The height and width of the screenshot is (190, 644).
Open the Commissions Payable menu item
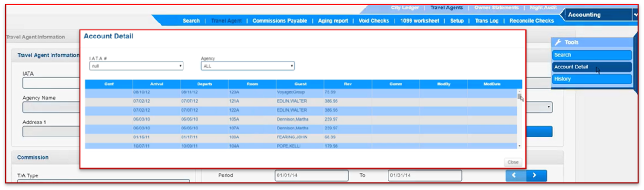click(x=279, y=21)
